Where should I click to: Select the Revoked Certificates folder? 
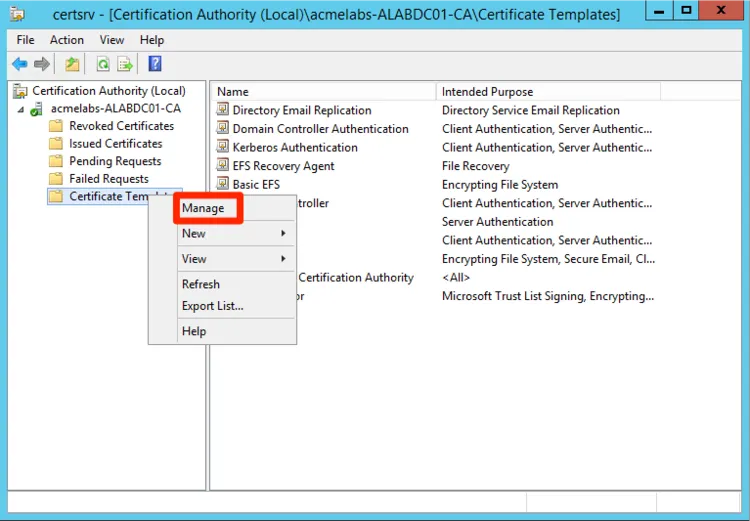tap(121, 126)
